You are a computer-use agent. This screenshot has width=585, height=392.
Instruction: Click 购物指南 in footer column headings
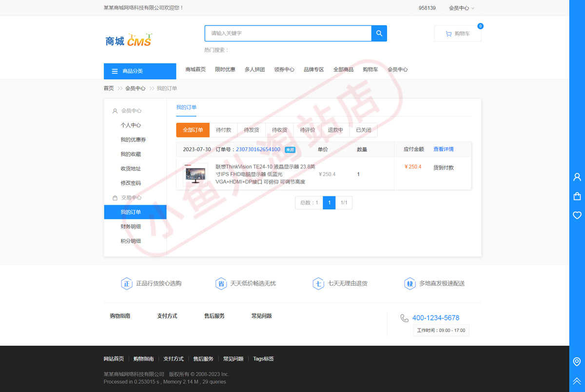[120, 316]
